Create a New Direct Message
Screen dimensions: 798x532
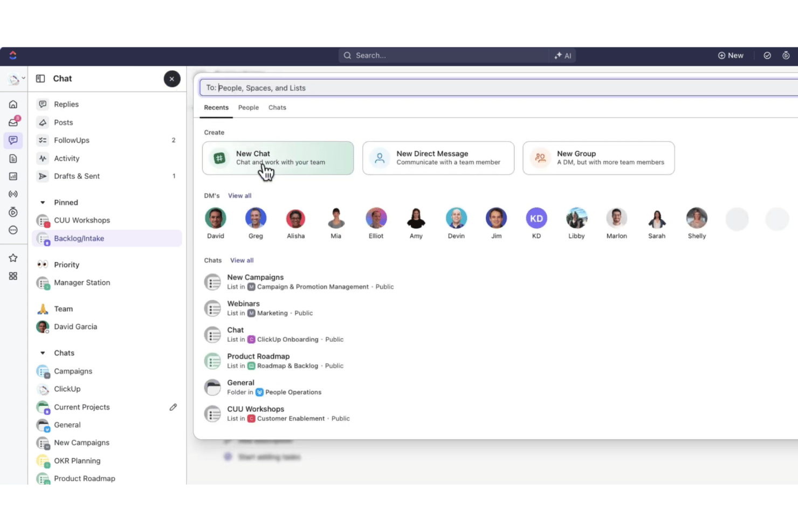point(438,158)
